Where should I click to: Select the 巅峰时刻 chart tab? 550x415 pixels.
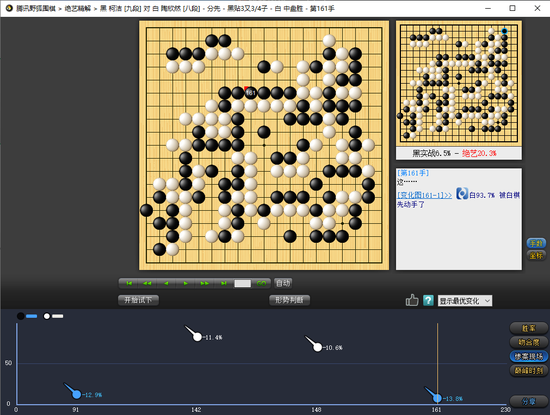click(x=529, y=370)
